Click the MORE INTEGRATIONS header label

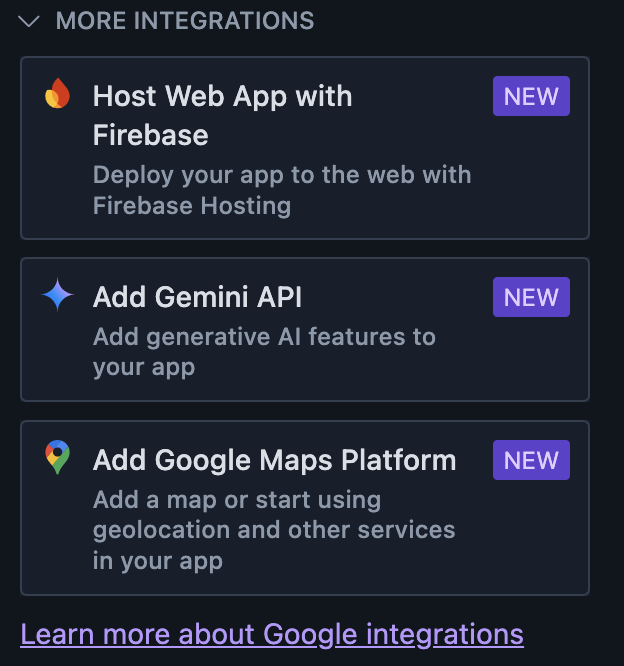coord(185,21)
